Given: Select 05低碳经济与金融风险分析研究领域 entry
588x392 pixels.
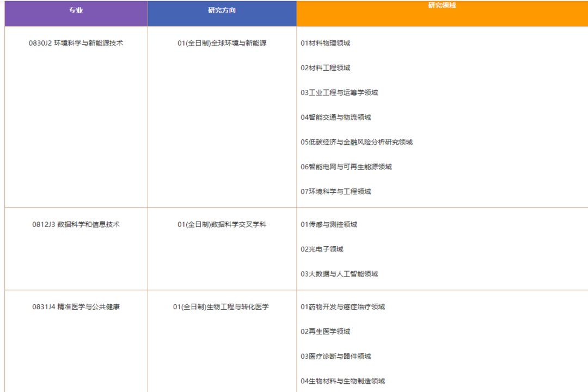Looking at the screenshot, I should (x=357, y=142).
